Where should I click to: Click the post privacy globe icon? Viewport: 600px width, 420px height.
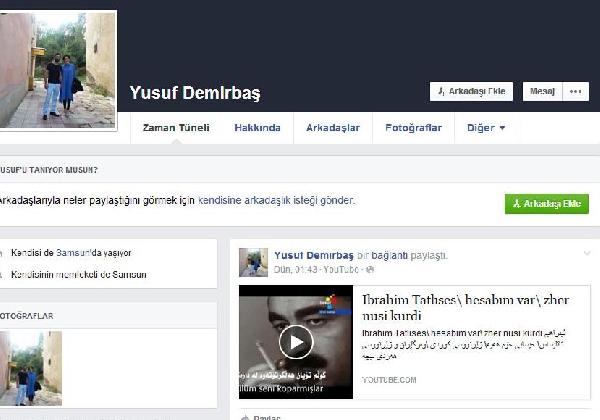pyautogui.click(x=370, y=270)
